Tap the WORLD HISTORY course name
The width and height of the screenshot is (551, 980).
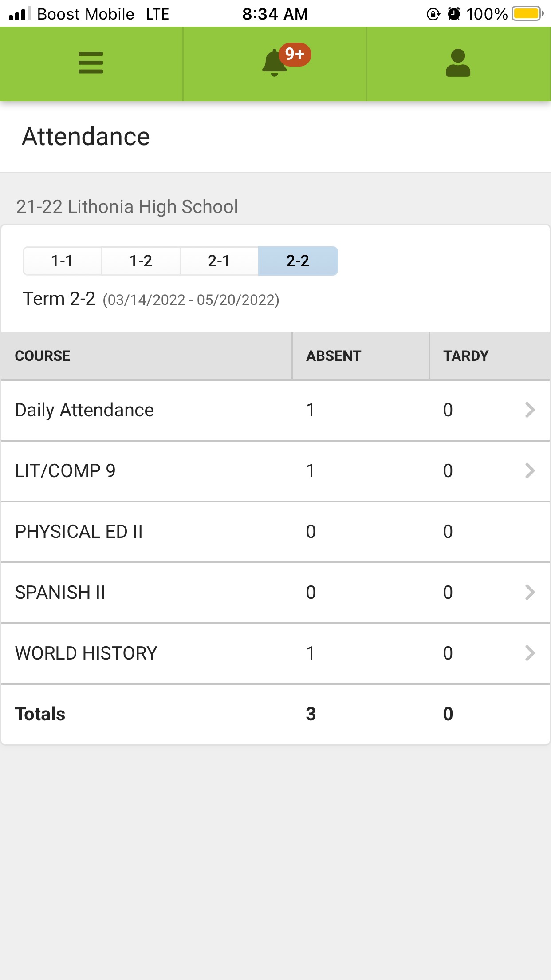[x=86, y=653]
